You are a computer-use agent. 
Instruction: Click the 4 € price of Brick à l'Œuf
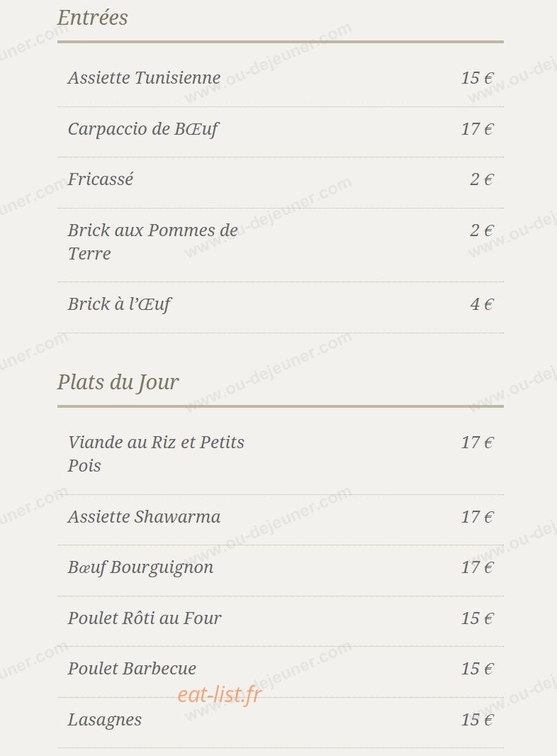(x=482, y=304)
